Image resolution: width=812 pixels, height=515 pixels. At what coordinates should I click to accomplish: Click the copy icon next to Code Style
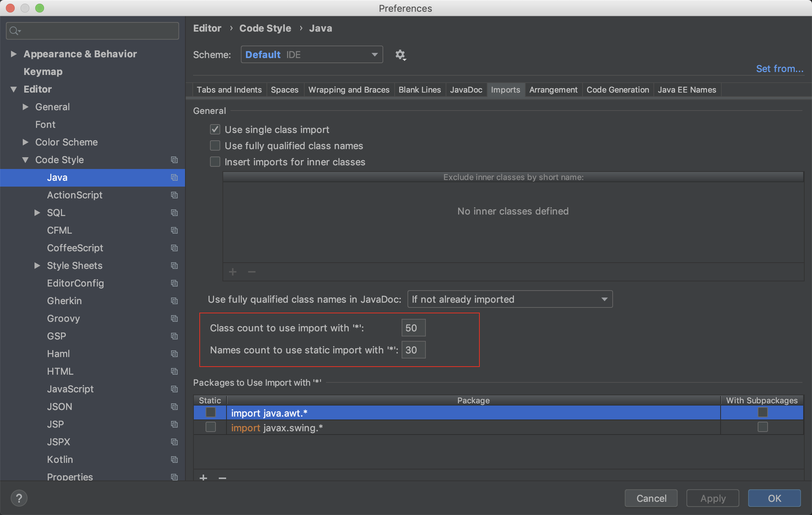coord(174,160)
